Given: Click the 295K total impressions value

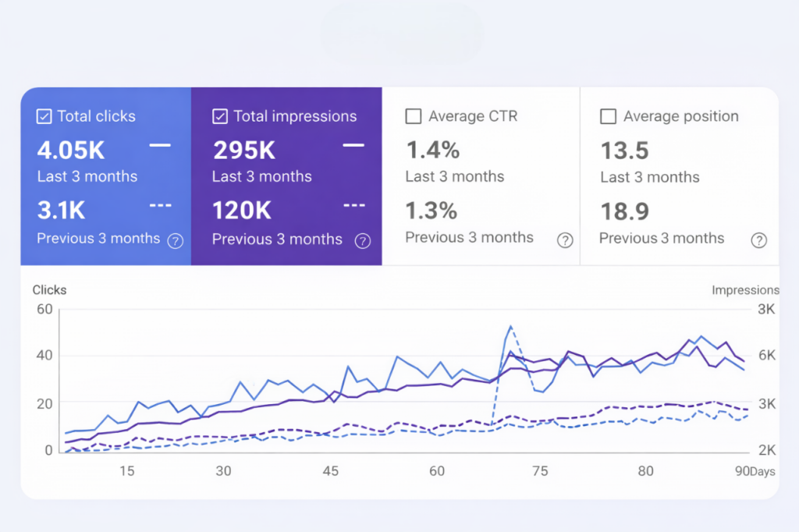Looking at the screenshot, I should (246, 150).
